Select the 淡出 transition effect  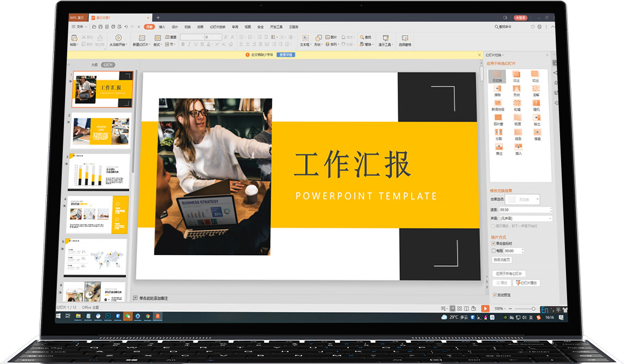point(516,74)
